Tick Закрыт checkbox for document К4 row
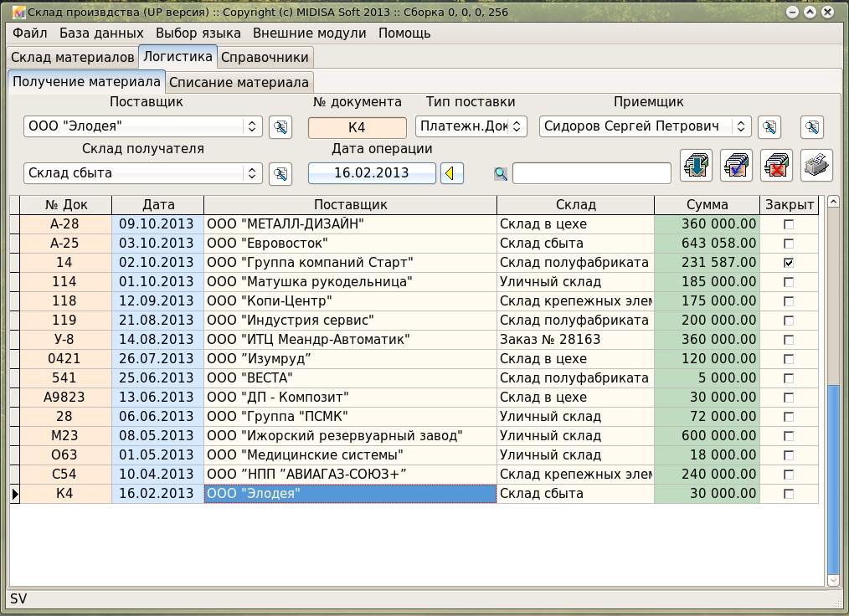The image size is (849, 616). (x=788, y=494)
